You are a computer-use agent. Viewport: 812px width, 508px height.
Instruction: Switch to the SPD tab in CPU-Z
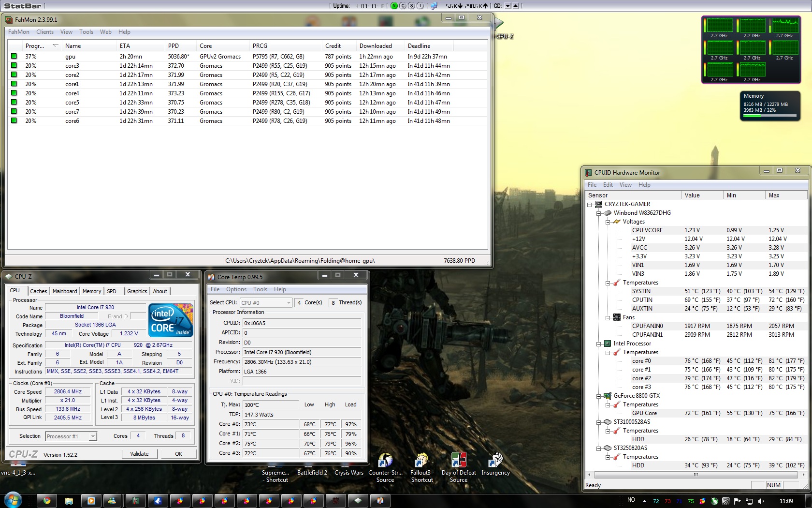pos(112,291)
